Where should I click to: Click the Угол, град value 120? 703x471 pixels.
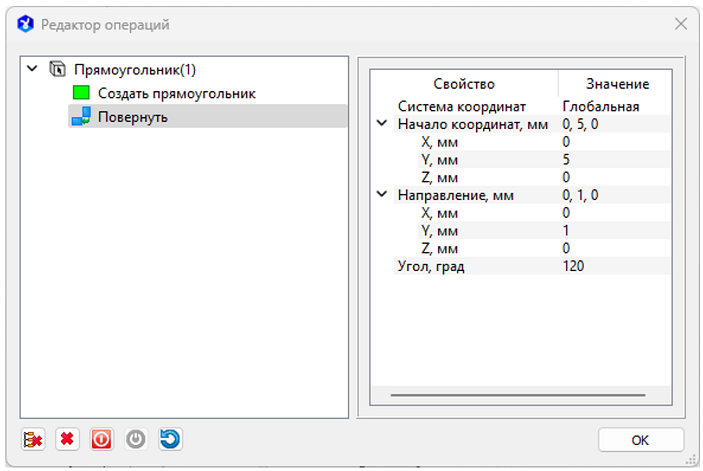click(573, 266)
